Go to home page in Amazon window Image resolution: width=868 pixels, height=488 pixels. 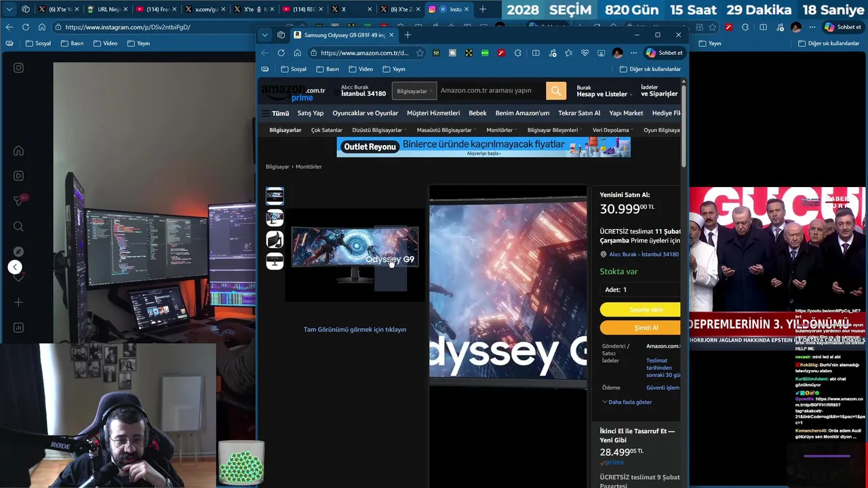click(297, 53)
